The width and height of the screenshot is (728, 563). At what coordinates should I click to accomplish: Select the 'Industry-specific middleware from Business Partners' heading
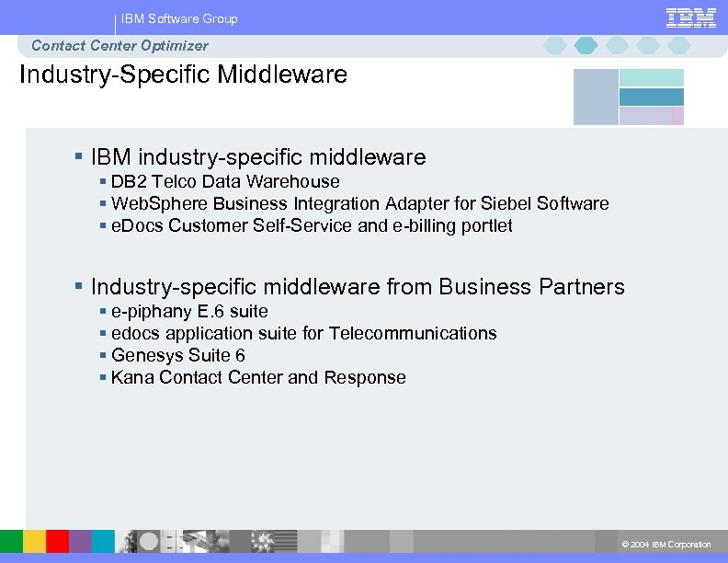click(x=358, y=287)
